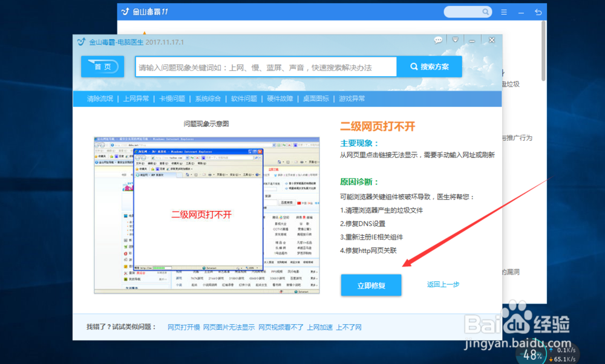The width and height of the screenshot is (605, 364).
Task: Click the 3.重新注册IE相关组件 line
Action: point(371,237)
